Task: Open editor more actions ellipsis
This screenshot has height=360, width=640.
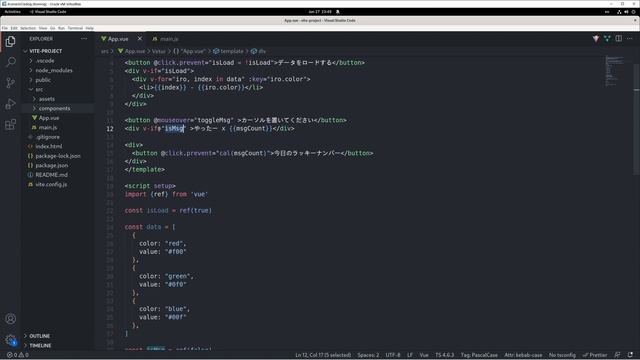Action: pos(630,39)
